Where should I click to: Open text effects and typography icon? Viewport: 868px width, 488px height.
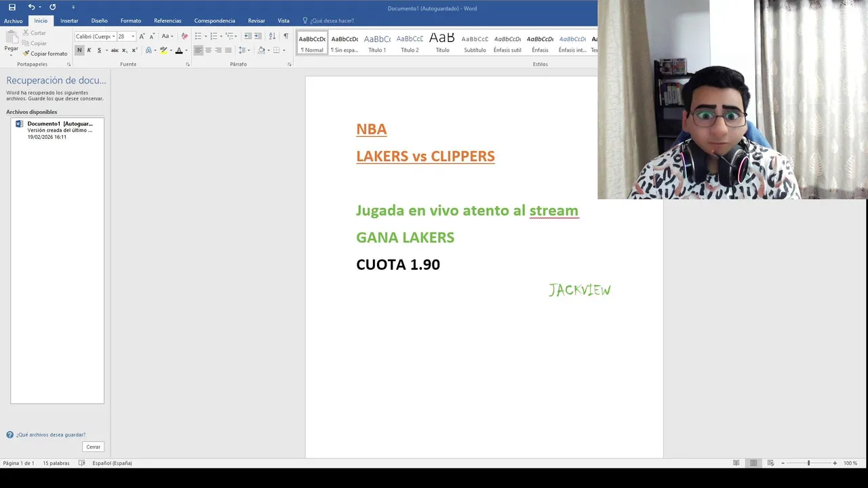pos(149,50)
